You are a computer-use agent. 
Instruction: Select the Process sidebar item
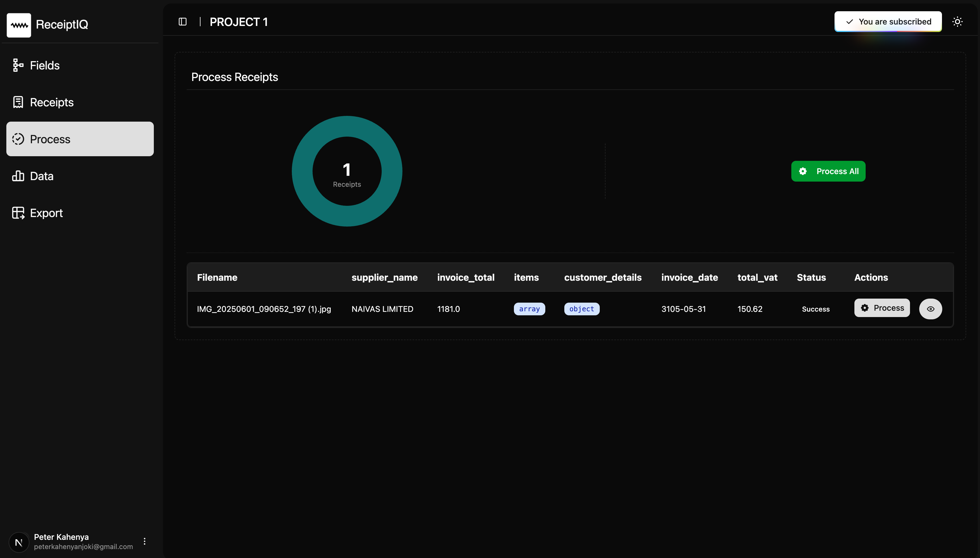point(80,139)
